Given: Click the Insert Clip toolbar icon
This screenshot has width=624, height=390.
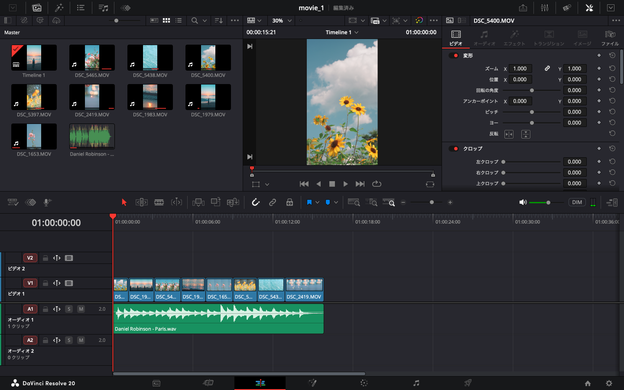Looking at the screenshot, I should coord(198,203).
